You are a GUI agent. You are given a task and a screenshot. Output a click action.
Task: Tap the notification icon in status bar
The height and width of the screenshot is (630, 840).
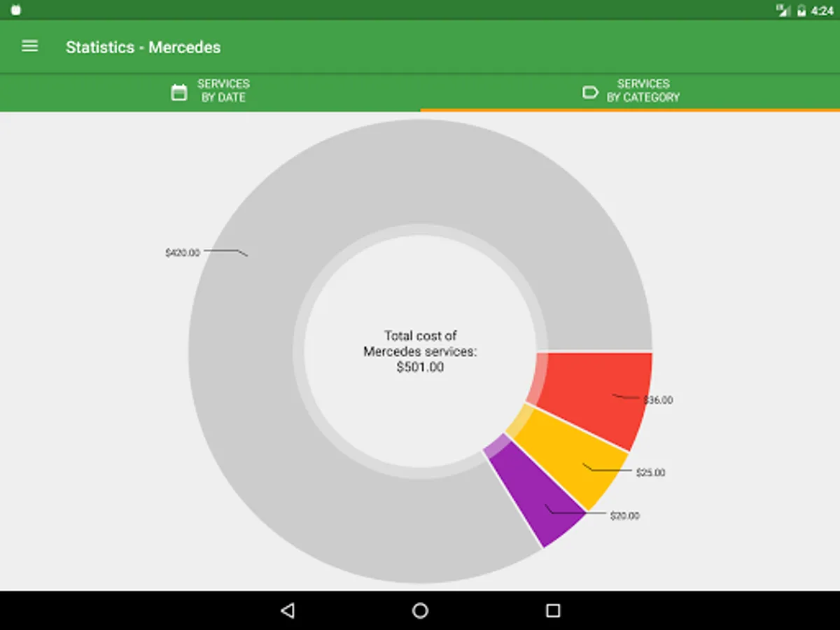pos(16,10)
